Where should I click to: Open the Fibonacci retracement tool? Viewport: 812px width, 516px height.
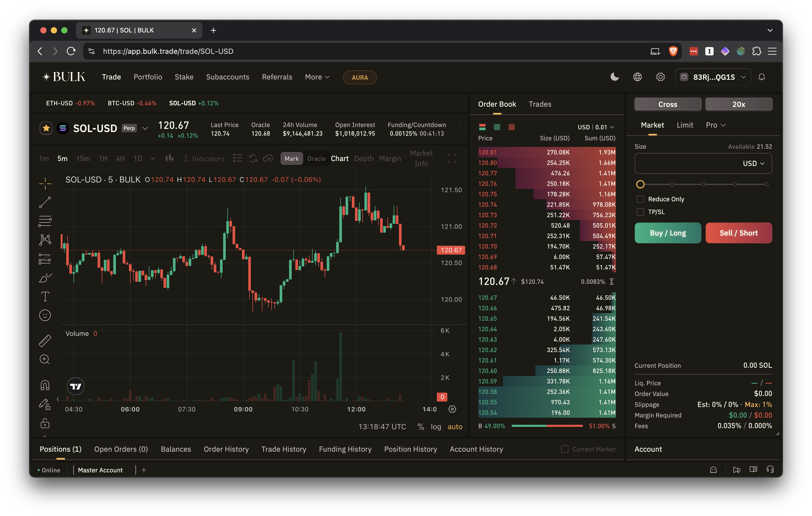pos(45,221)
